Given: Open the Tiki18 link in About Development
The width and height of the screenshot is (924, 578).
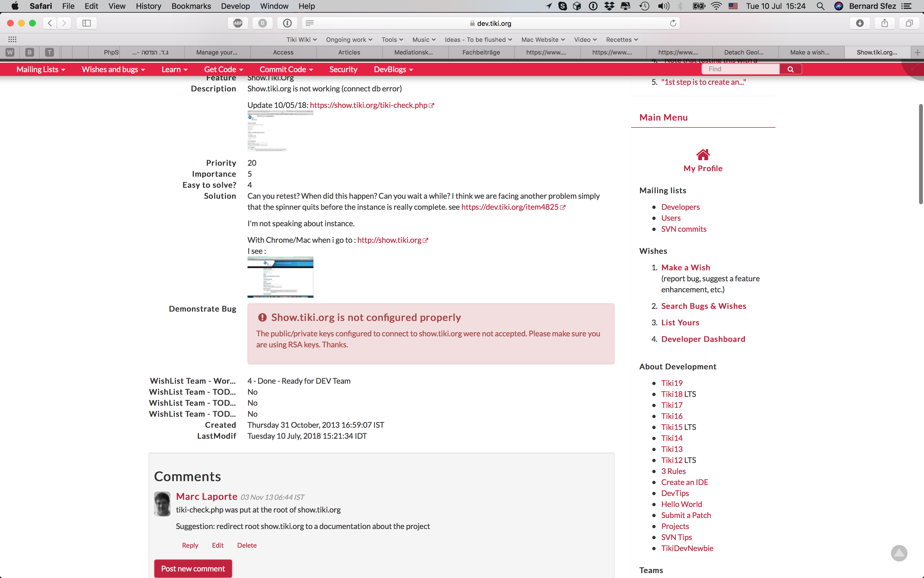Looking at the screenshot, I should (672, 394).
